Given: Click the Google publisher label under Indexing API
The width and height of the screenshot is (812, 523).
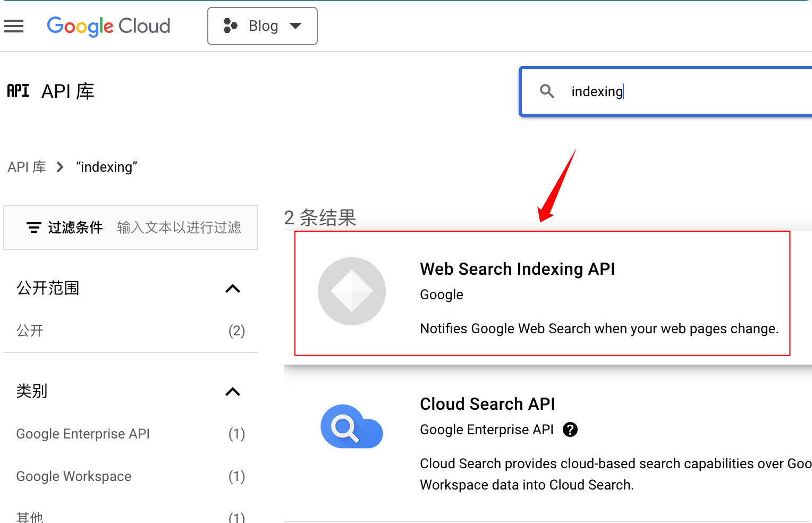Looking at the screenshot, I should [x=442, y=294].
